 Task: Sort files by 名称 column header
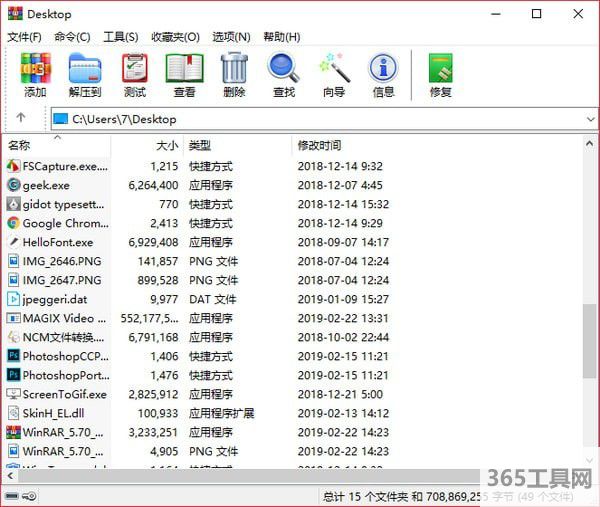click(20, 146)
